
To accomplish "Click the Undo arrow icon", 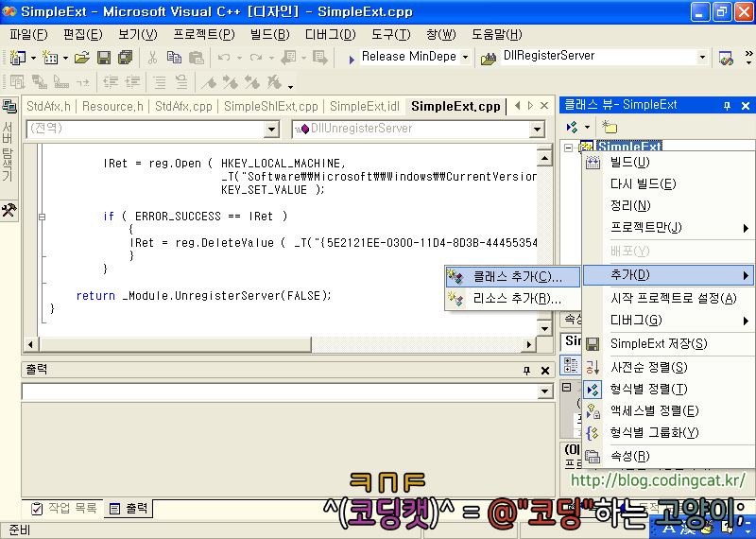I will pos(224,58).
